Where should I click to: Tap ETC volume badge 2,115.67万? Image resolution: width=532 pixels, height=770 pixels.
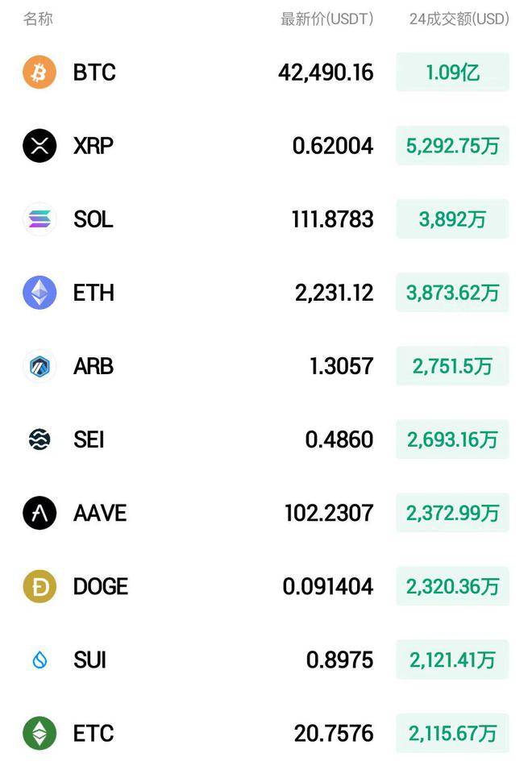tap(452, 734)
